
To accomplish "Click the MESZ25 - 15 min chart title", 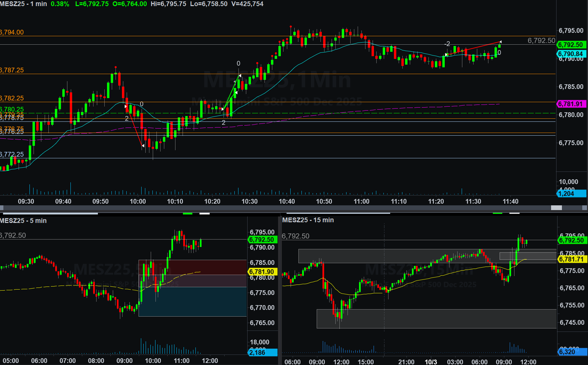I will [308, 220].
